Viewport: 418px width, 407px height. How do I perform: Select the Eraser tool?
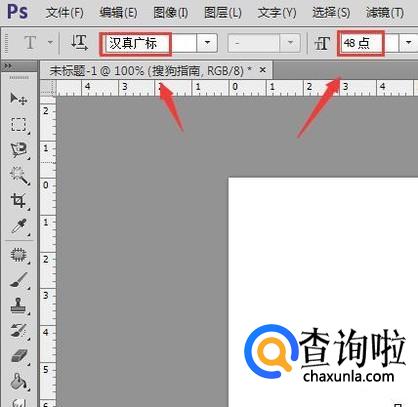click(19, 356)
